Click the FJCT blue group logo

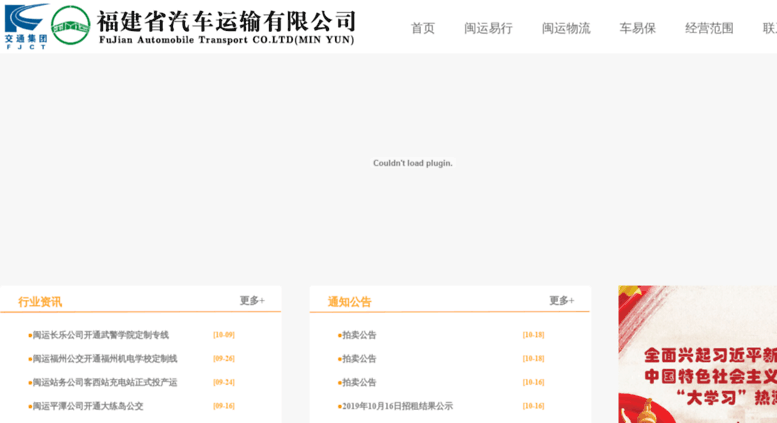[x=27, y=26]
